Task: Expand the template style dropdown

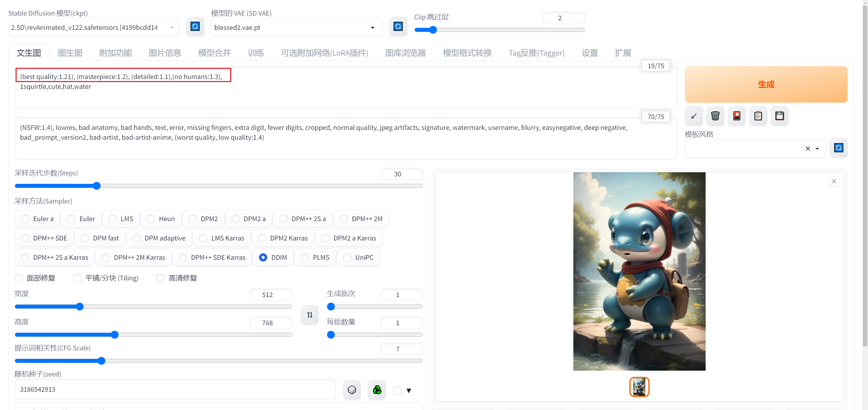Action: tap(817, 149)
